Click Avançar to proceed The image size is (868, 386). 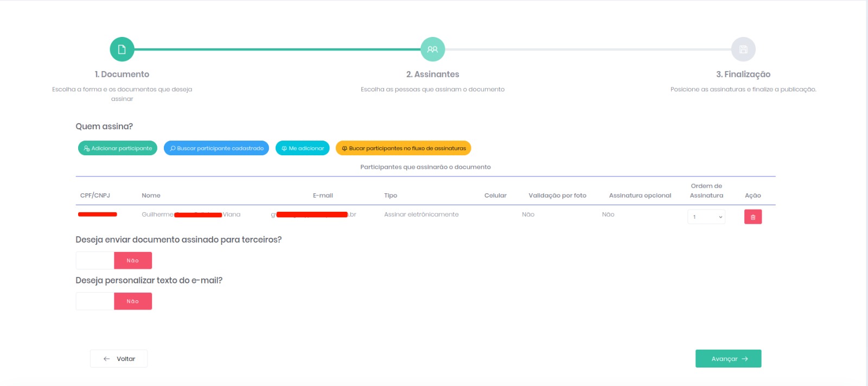728,359
